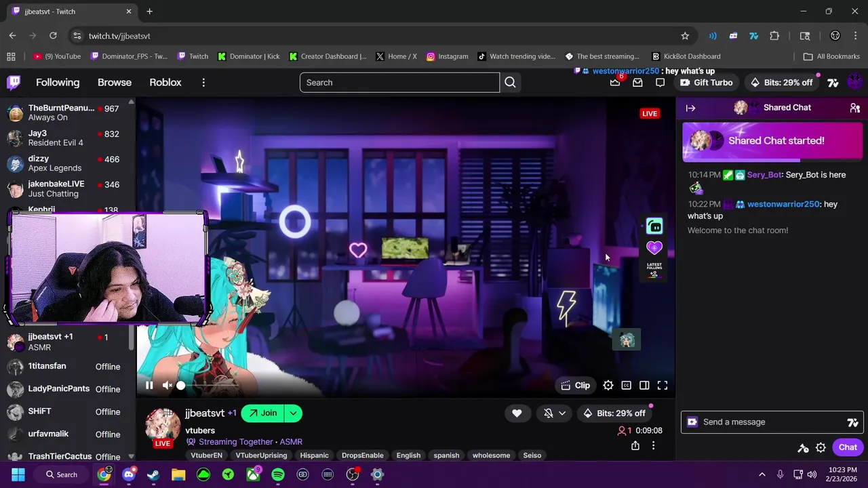
Task: Open the Browse tab
Action: (x=115, y=83)
